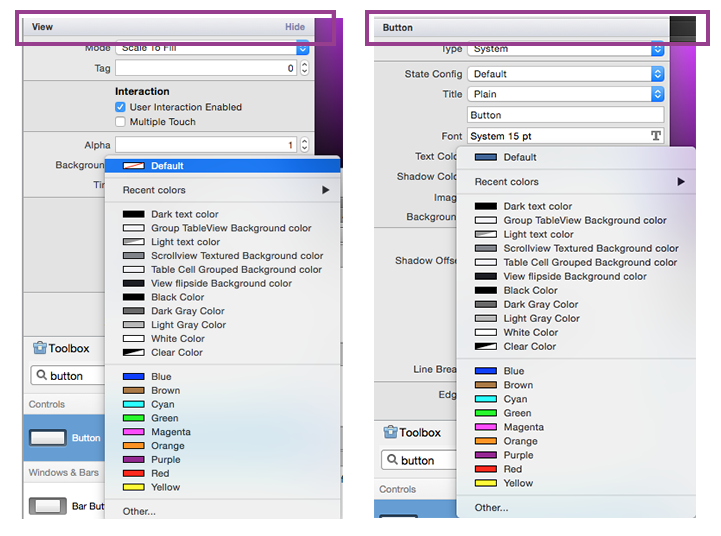This screenshot has height=536, width=721.
Task: Click the search magnifier icon in right Toolbox
Action: pos(392,461)
